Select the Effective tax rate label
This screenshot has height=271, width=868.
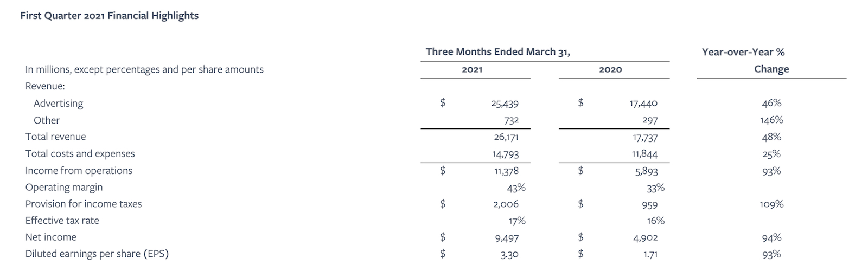[62, 221]
